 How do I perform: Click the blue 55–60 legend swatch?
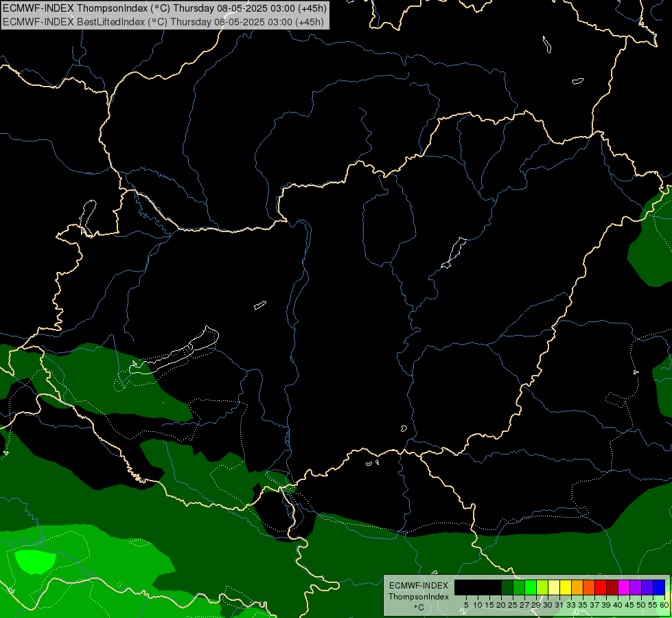[659, 587]
